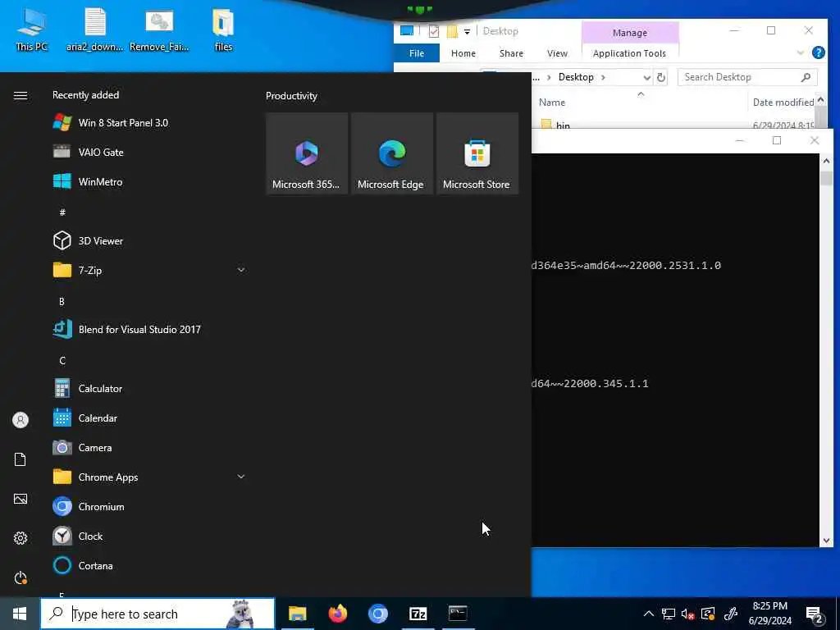The image size is (840, 630).
Task: Click Desktop breadcrumb in address bar
Action: 576,77
